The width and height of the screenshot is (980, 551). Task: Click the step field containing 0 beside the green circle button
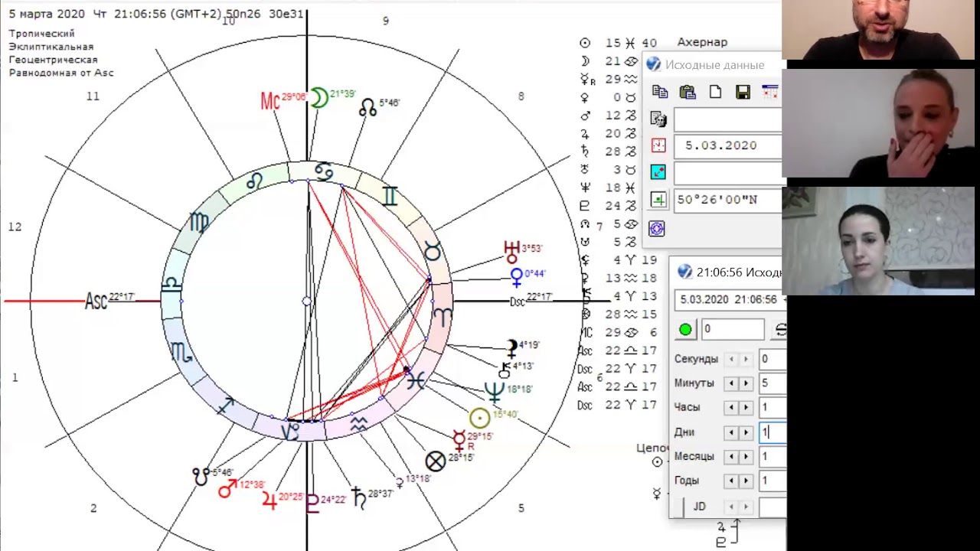[733, 329]
